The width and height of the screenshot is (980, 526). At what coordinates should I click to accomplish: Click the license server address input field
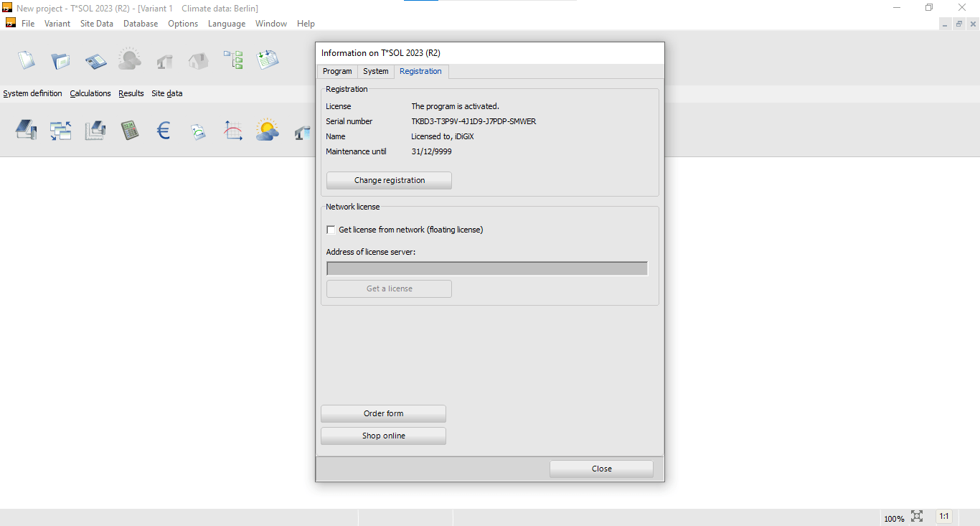[x=487, y=268]
